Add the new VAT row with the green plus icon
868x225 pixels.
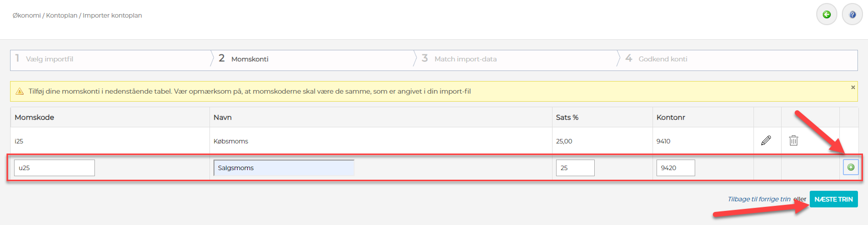point(851,167)
